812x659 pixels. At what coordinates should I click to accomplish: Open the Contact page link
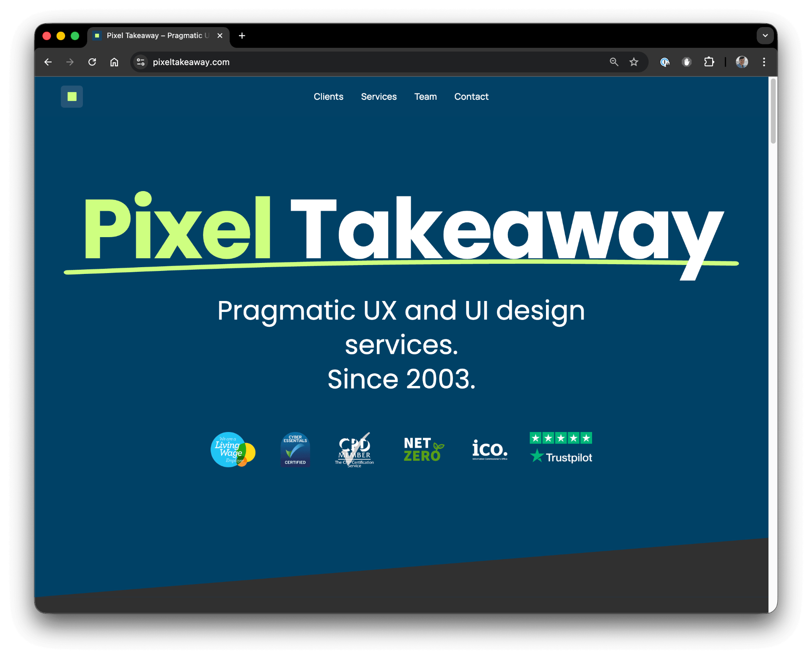point(471,97)
